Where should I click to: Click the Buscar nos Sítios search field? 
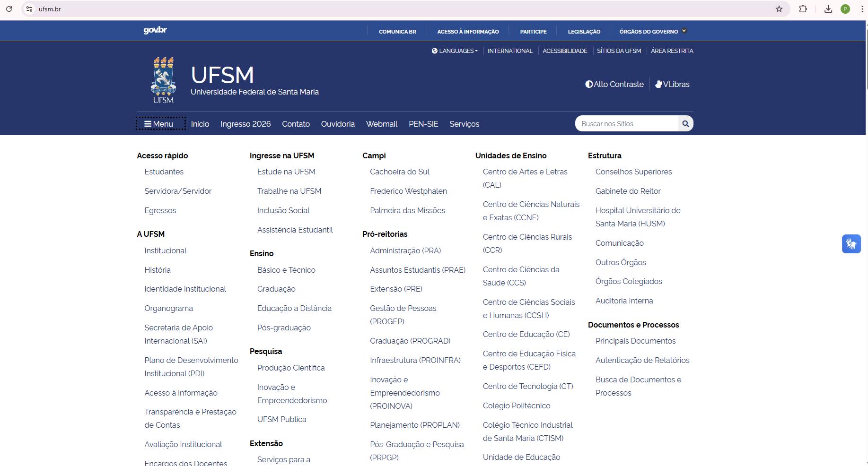pyautogui.click(x=626, y=124)
